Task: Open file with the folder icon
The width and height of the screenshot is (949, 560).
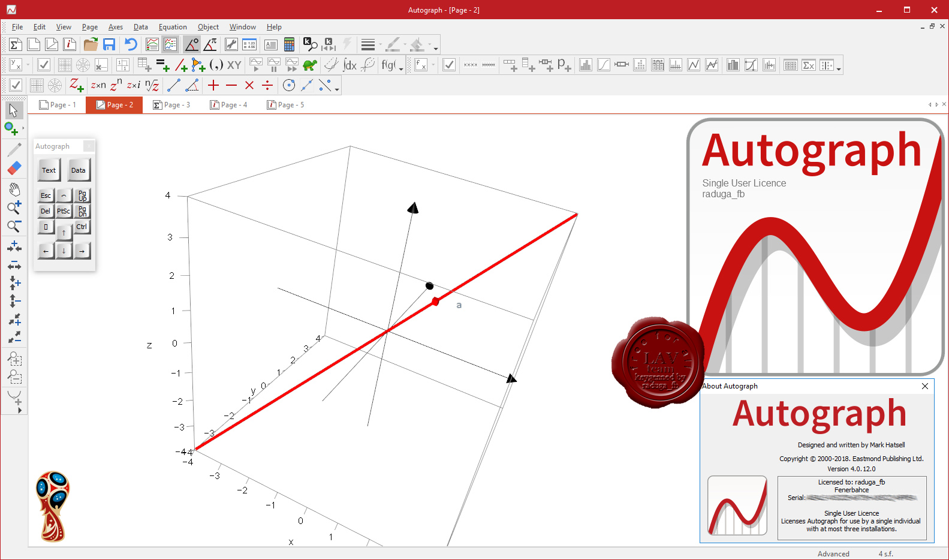Action: [x=91, y=44]
